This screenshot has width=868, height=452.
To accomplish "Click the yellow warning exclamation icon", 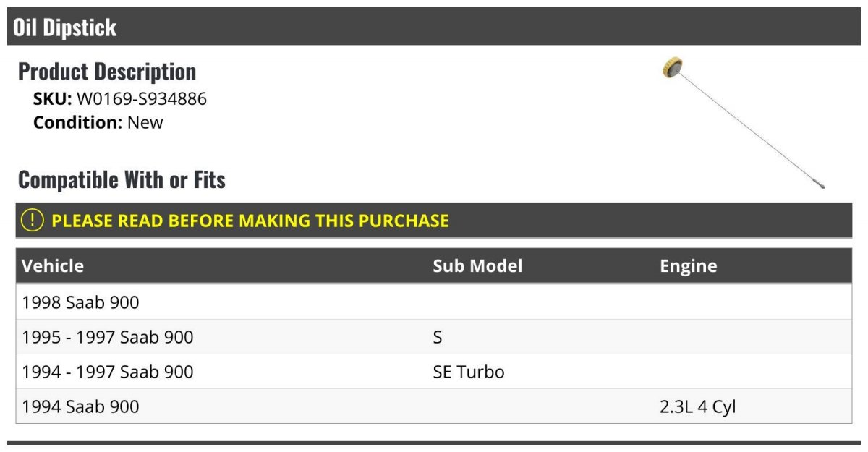I will [x=33, y=221].
